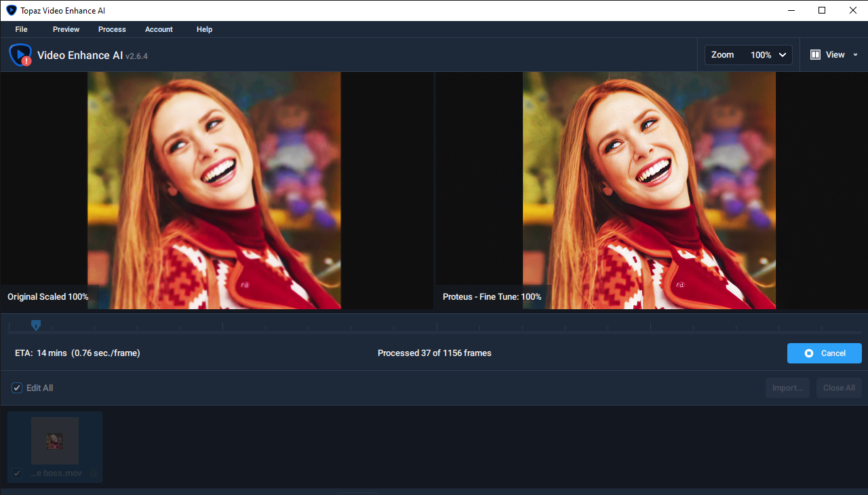
Task: Click the v2.6.4 version label
Action: [x=136, y=56]
